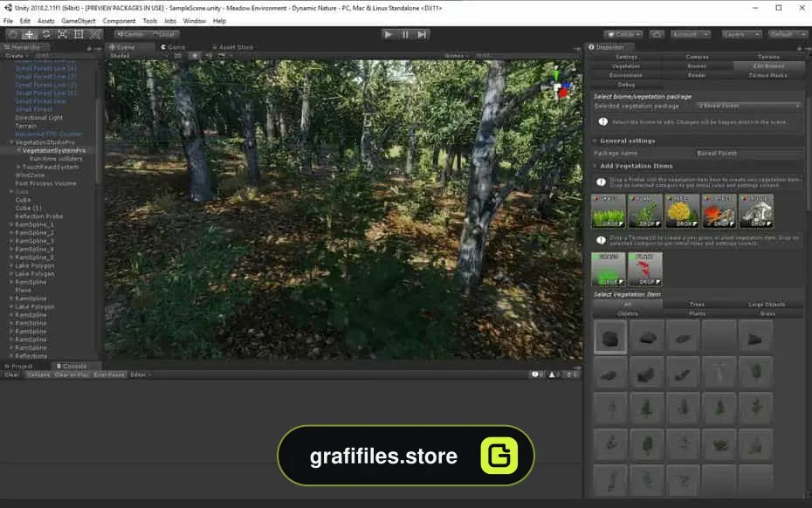Click the Debug tab in Inspector
Viewport: 812px width, 508px height.
click(x=626, y=85)
